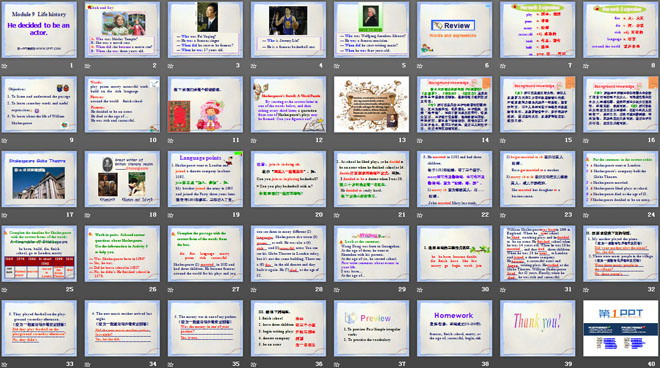The width and height of the screenshot is (660, 368).
Task: Select slide 13 with the floral scroll frame
Action: coord(371,104)
